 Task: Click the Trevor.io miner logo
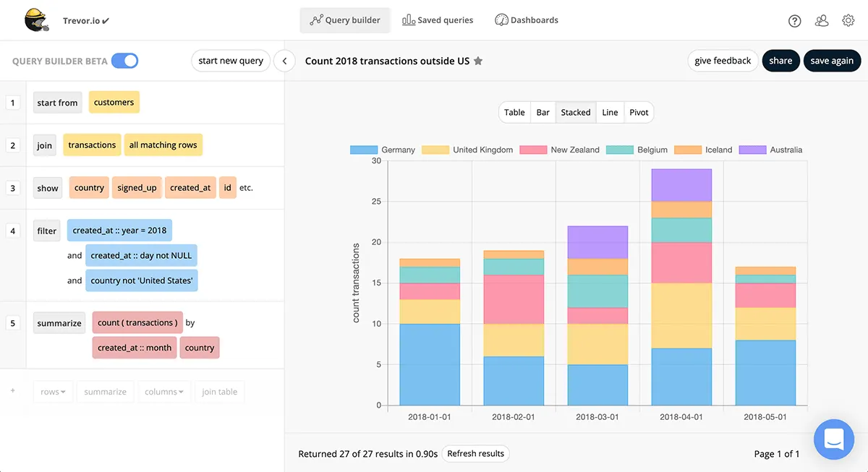coord(37,20)
